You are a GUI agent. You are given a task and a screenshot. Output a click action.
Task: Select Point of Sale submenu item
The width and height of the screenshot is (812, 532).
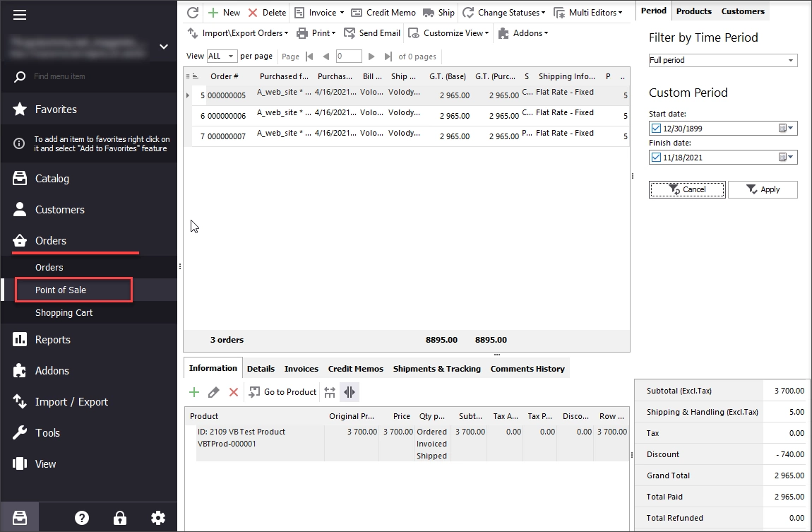click(88, 290)
